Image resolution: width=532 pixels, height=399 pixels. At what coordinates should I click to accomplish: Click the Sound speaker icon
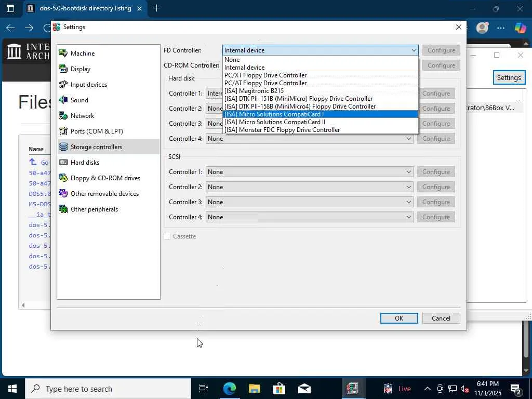pos(63,100)
